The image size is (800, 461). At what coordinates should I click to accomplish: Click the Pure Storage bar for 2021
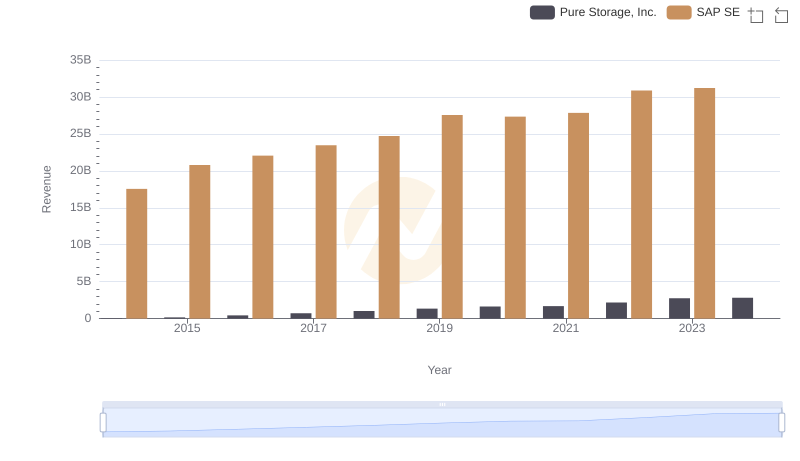554,312
